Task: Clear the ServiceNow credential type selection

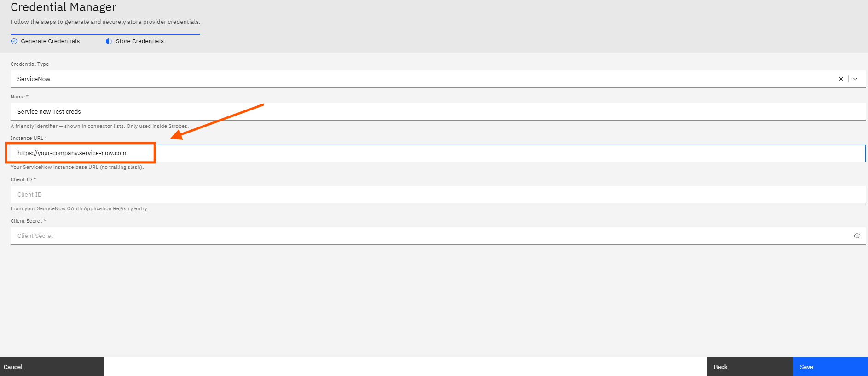Action: pos(841,79)
